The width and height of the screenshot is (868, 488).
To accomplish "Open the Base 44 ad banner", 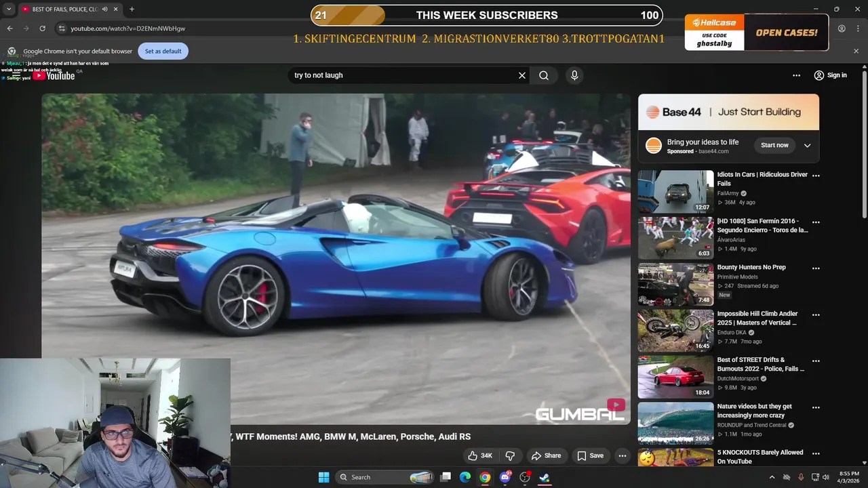I will 728,112.
